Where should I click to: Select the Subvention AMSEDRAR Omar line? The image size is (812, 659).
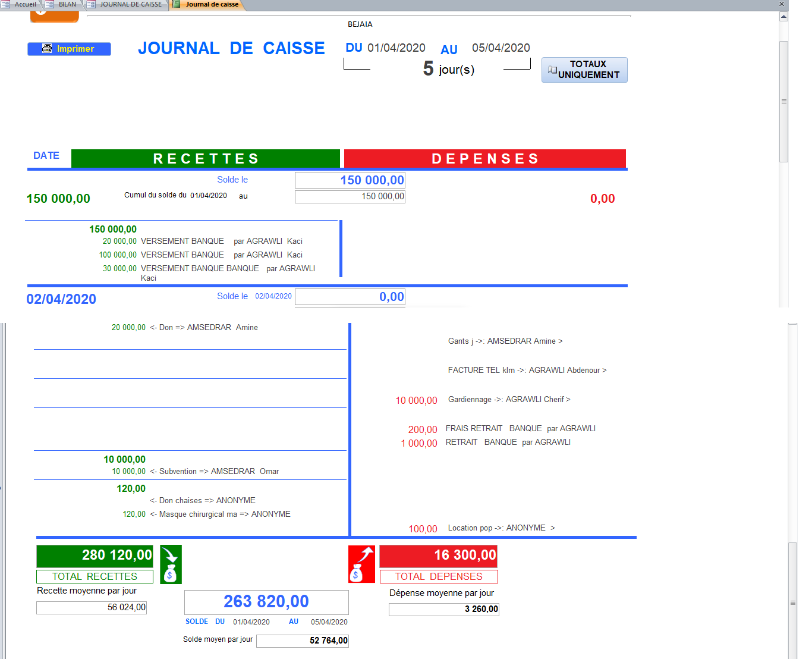point(196,471)
